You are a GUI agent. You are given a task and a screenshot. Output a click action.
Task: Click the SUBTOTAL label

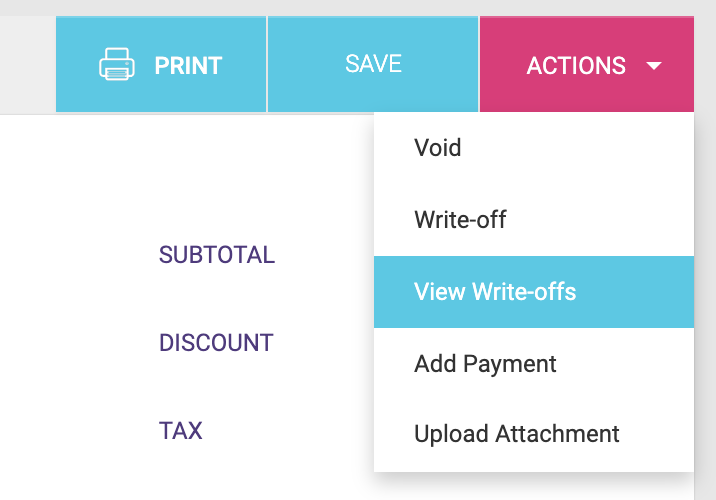217,255
